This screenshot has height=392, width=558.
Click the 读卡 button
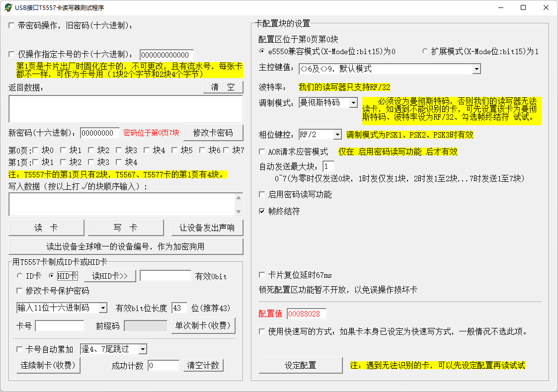(46, 228)
